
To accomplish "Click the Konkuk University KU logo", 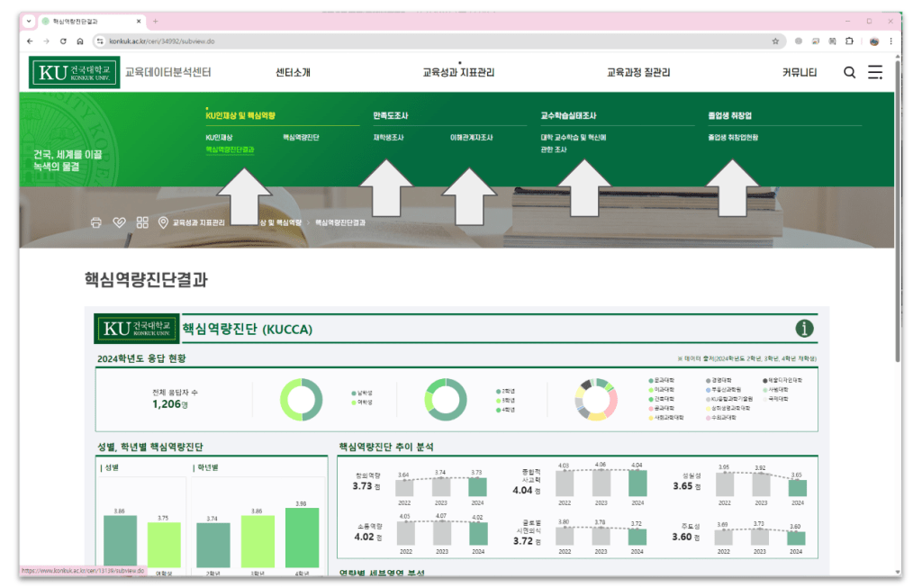I will tap(74, 72).
